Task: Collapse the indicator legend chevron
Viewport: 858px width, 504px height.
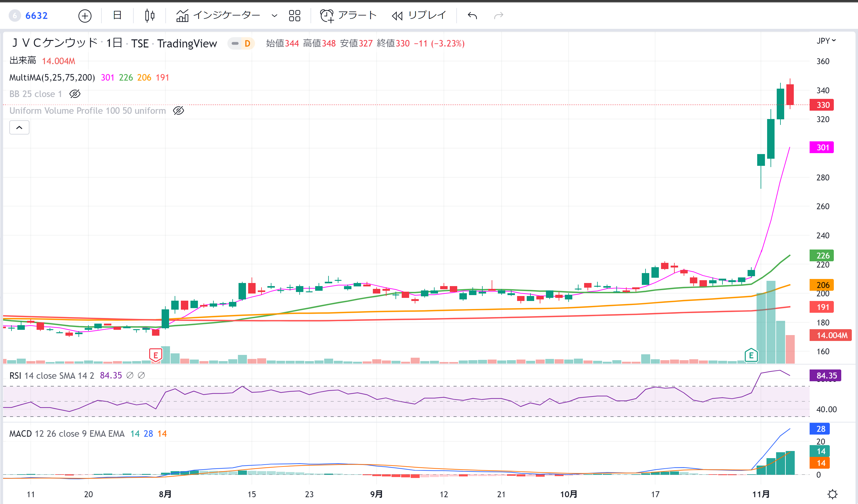Action: click(20, 128)
